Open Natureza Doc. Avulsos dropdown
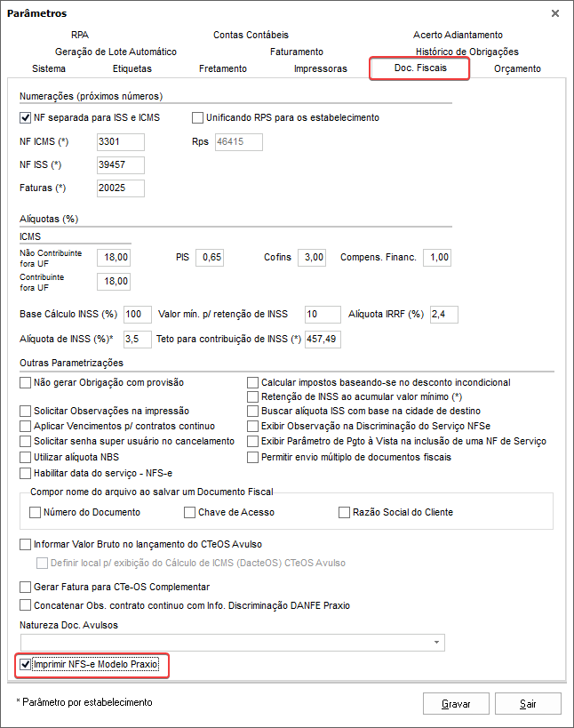Image resolution: width=574 pixels, height=728 pixels. point(233,643)
